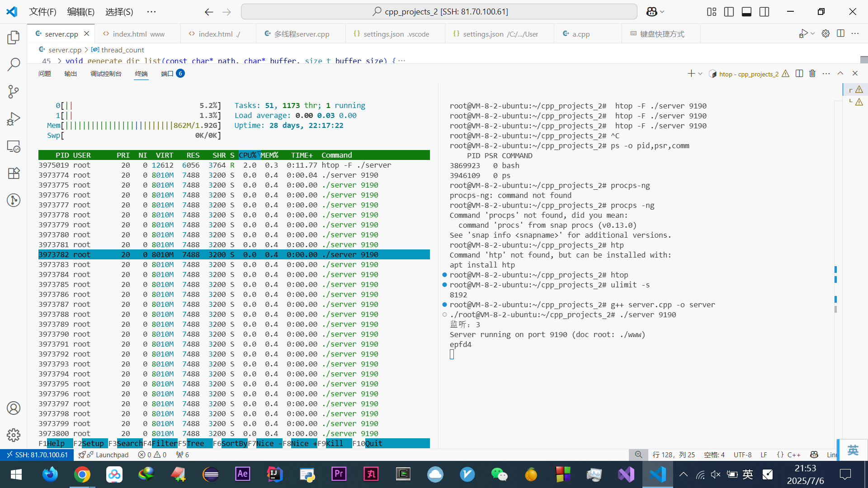The image size is (868, 488).
Task: Click the command center search box
Action: (x=439, y=12)
